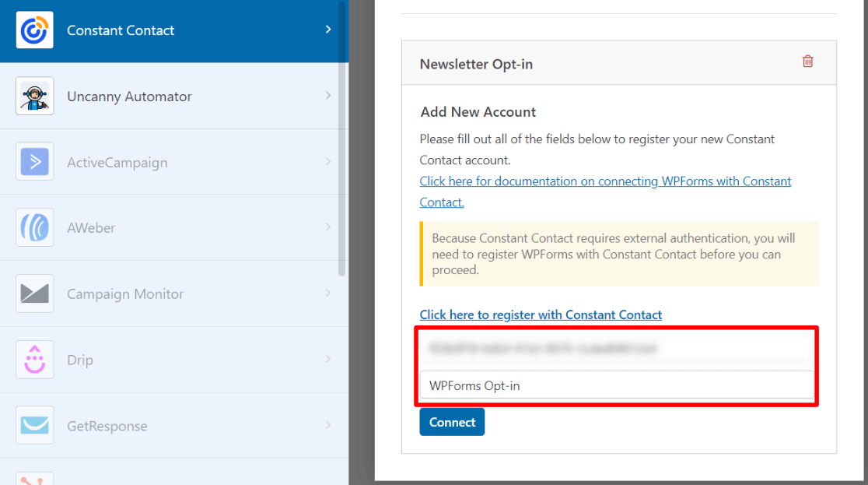868x485 pixels.
Task: Open the WPForms documentation link
Action: point(605,181)
